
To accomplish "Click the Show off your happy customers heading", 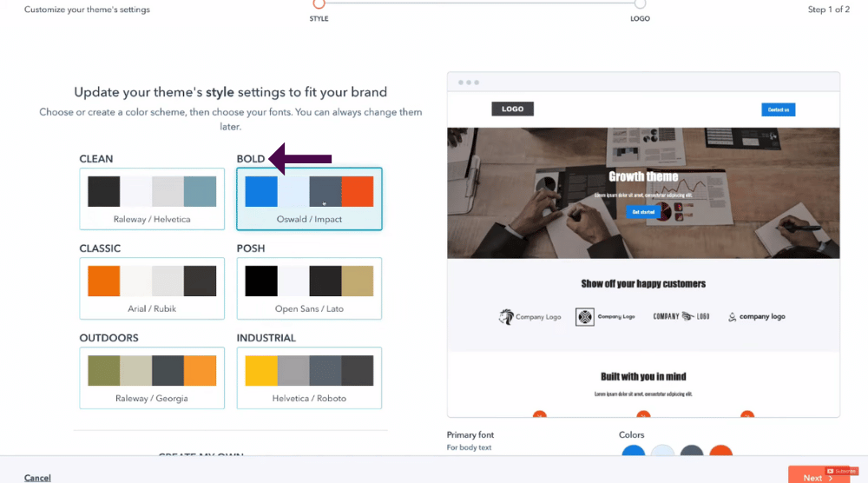I will coord(643,283).
